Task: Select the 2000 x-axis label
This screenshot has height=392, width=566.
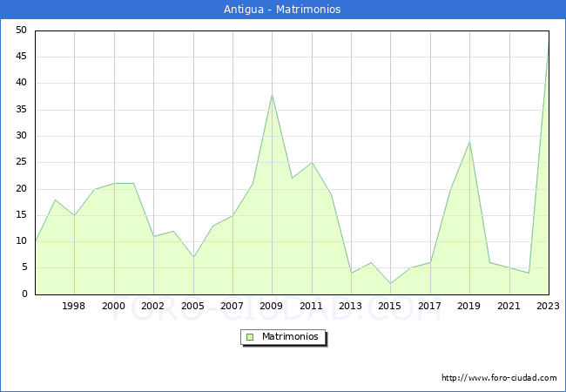Action: pyautogui.click(x=113, y=306)
